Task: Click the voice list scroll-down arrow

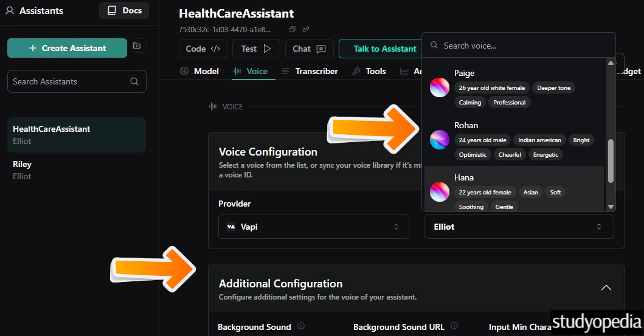Action: [x=611, y=207]
